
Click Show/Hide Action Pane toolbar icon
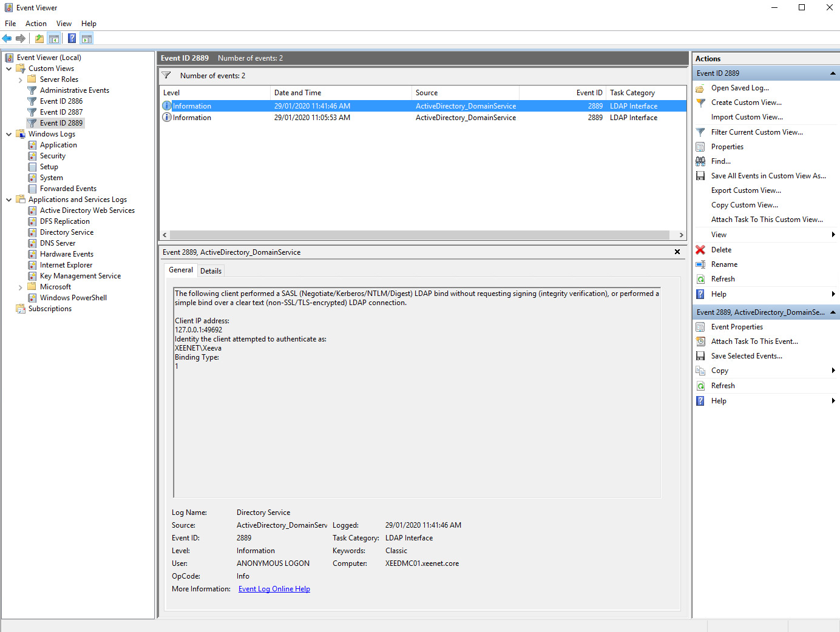(87, 39)
